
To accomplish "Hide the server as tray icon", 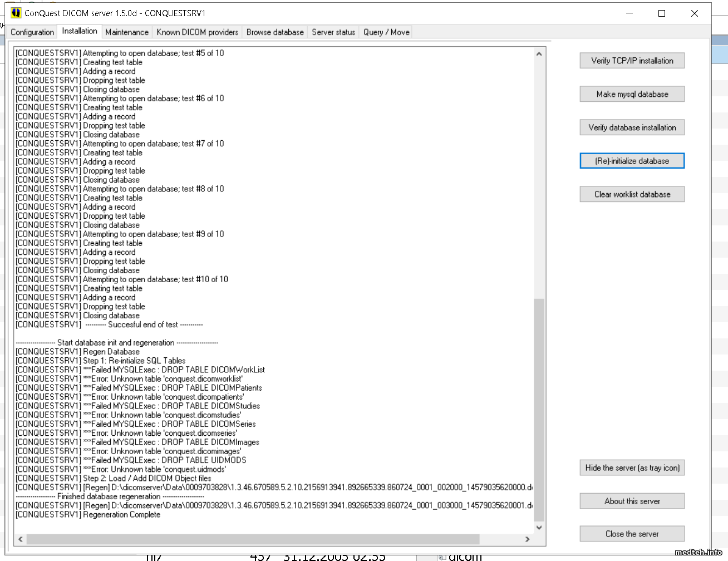I will coord(632,468).
